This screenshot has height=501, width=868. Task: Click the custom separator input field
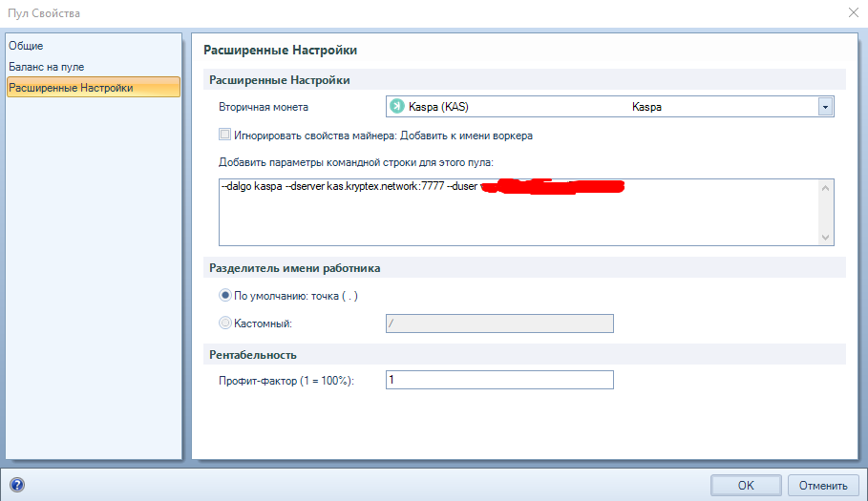(x=499, y=324)
